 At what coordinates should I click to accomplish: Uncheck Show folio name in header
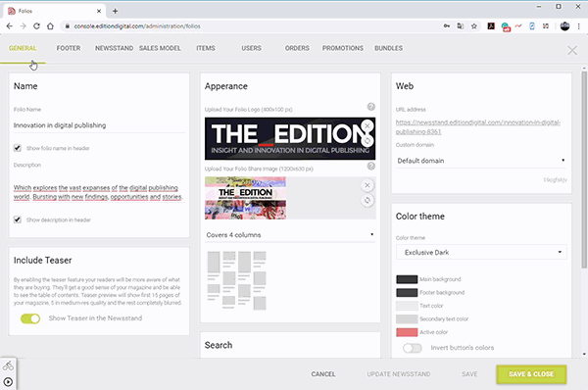pyautogui.click(x=18, y=148)
